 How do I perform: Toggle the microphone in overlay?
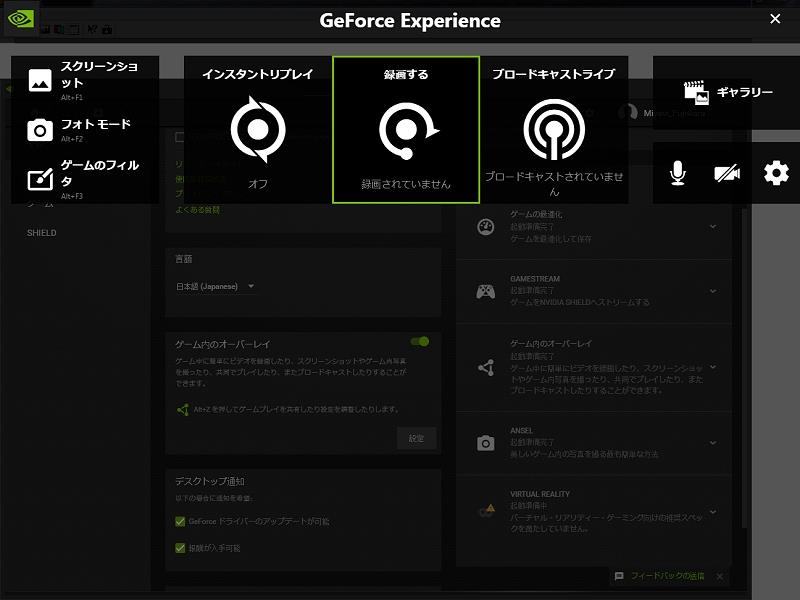click(677, 173)
